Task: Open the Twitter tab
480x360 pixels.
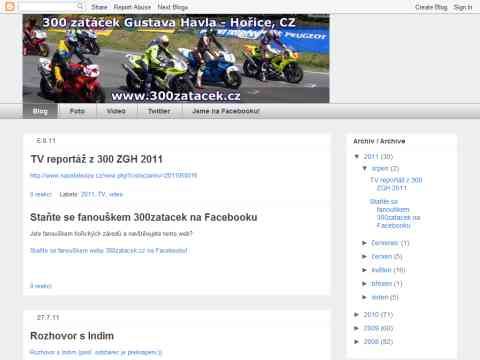Action: point(159,111)
